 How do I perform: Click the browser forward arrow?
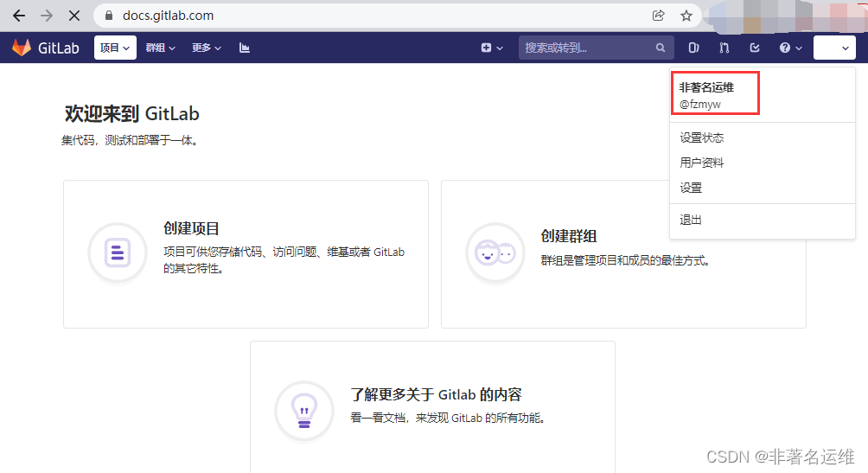pos(47,16)
